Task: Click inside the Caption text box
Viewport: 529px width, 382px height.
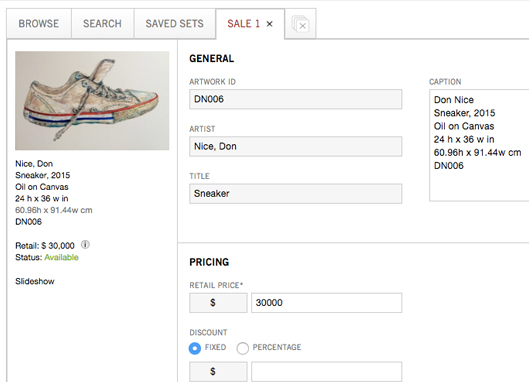Action: (479, 145)
